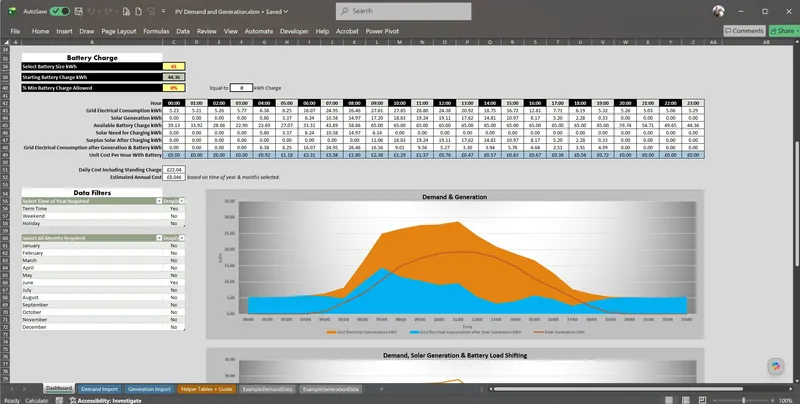
Task: Select the yellow Battery Size kWh cell
Action: point(174,66)
